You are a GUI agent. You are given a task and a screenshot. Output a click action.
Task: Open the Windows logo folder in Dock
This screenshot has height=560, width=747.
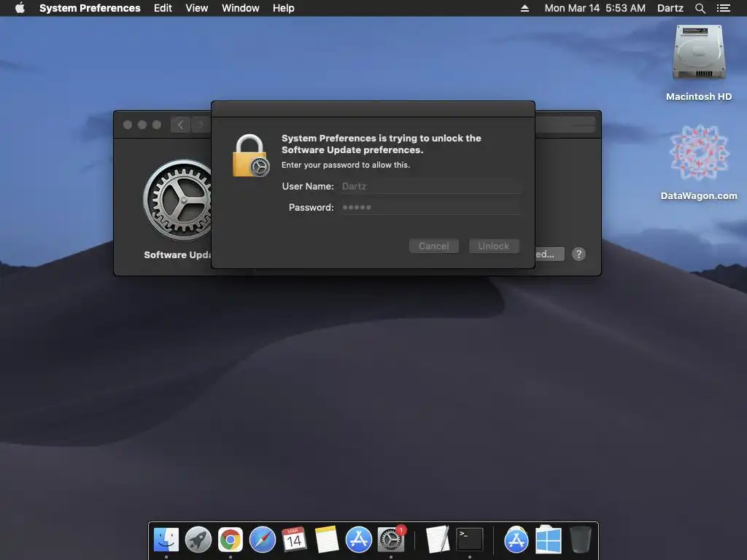(549, 540)
